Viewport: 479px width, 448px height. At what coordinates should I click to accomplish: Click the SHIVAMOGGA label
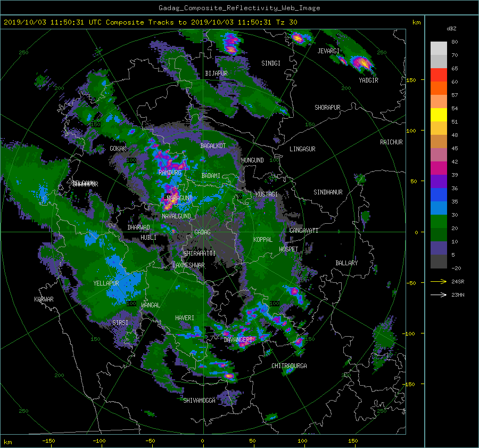point(199,401)
